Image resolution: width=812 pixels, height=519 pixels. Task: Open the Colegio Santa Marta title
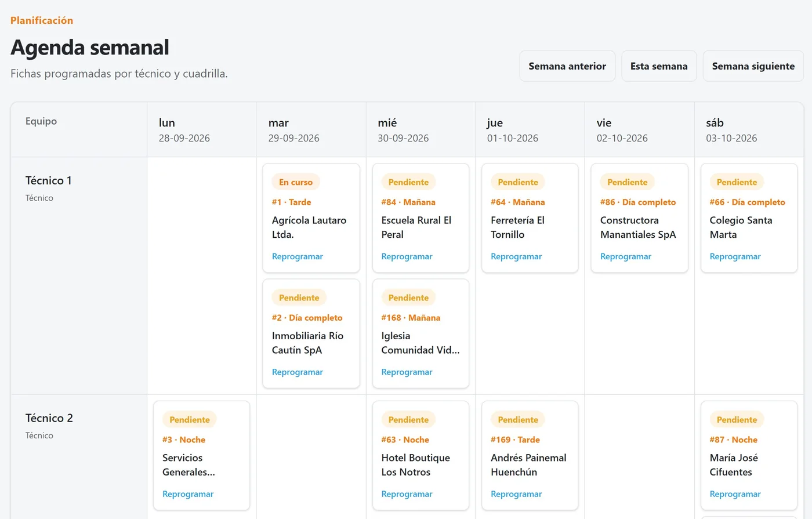tap(741, 227)
